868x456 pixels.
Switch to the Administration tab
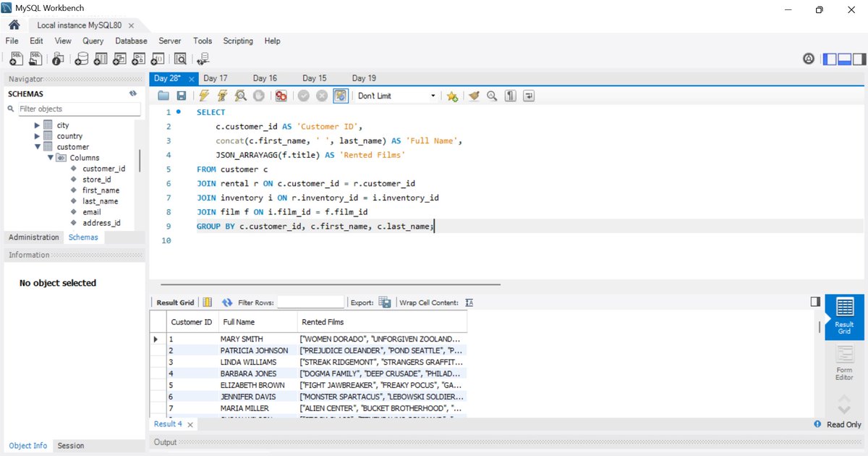coord(33,237)
